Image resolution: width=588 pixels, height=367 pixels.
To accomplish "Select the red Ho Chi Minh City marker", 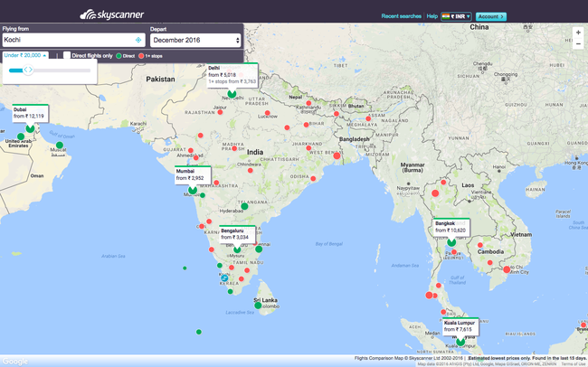I will pos(507,269).
